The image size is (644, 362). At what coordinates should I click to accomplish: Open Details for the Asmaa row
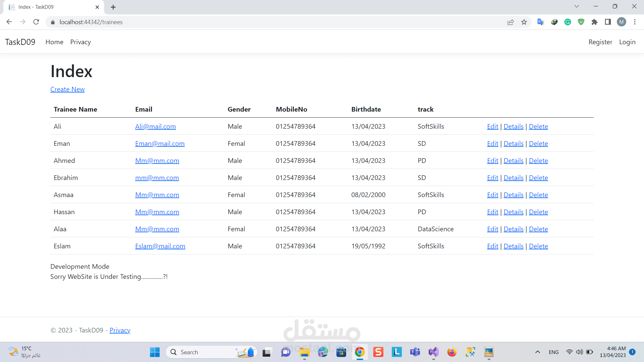click(x=514, y=194)
